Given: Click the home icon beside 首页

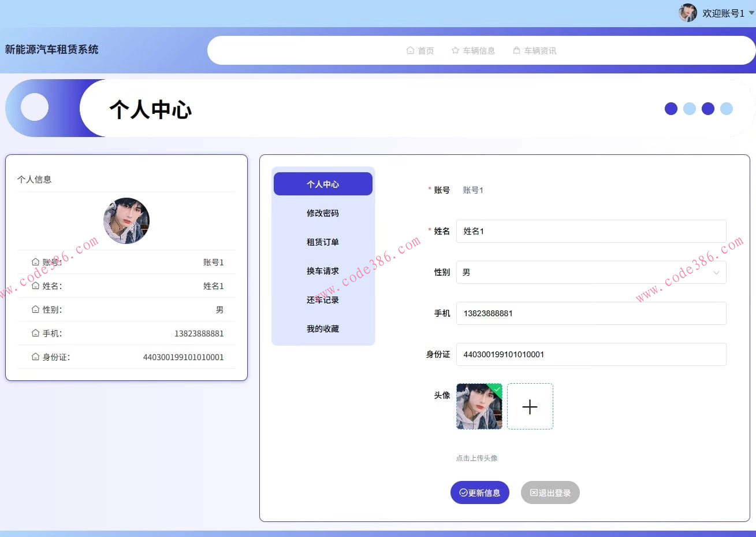Looking at the screenshot, I should [x=410, y=50].
